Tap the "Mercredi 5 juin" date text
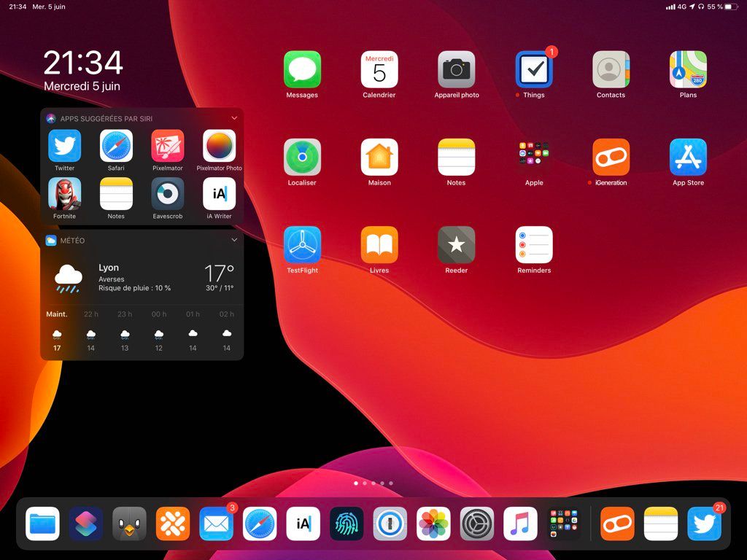 pyautogui.click(x=82, y=86)
